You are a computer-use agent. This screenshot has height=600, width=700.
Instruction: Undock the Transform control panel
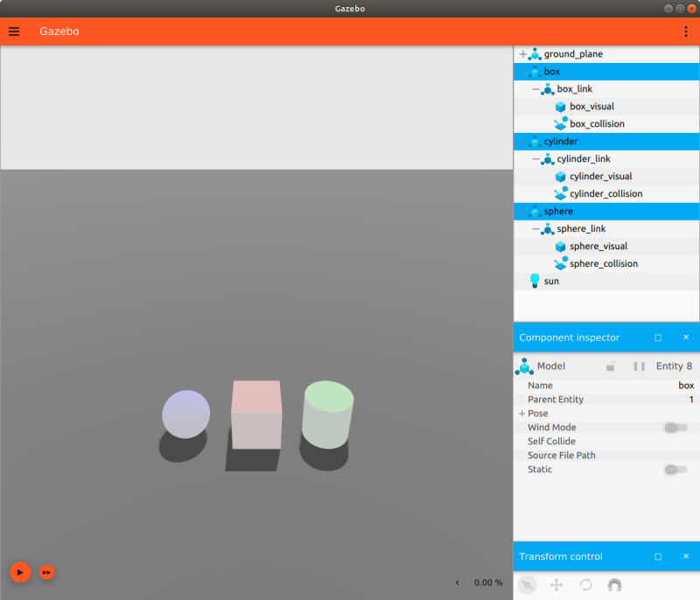(x=658, y=557)
